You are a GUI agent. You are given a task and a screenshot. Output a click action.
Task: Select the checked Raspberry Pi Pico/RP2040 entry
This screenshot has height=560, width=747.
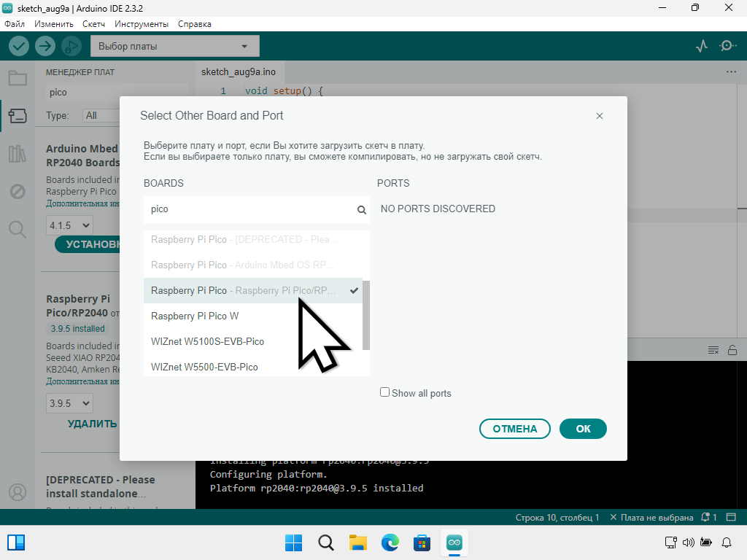pyautogui.click(x=253, y=290)
